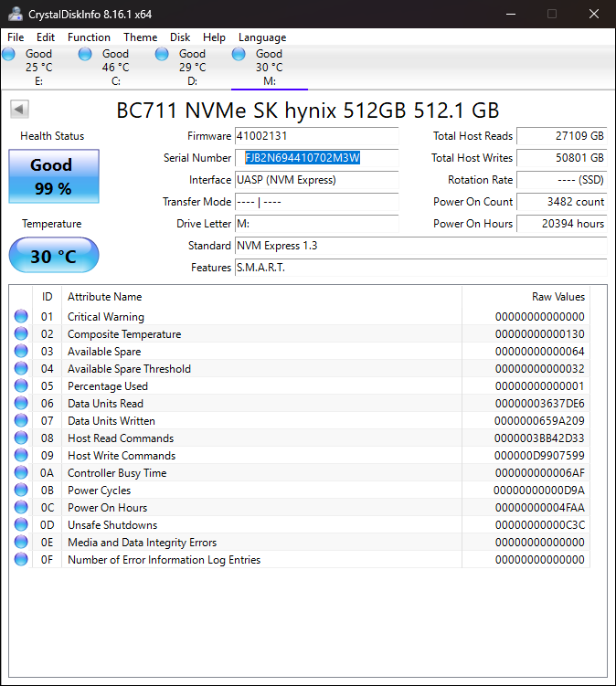Click the Host Read Commands status orb
Viewport: 616px width, 686px height.
(x=21, y=438)
